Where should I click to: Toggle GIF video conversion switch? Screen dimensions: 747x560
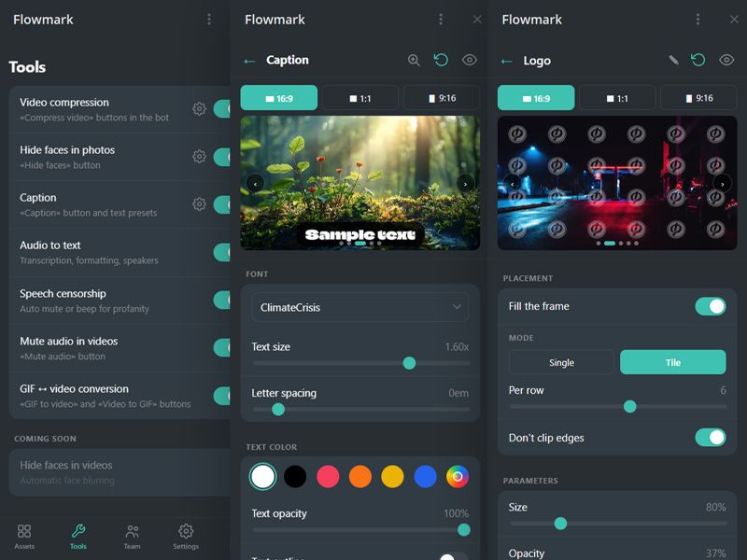(221, 396)
